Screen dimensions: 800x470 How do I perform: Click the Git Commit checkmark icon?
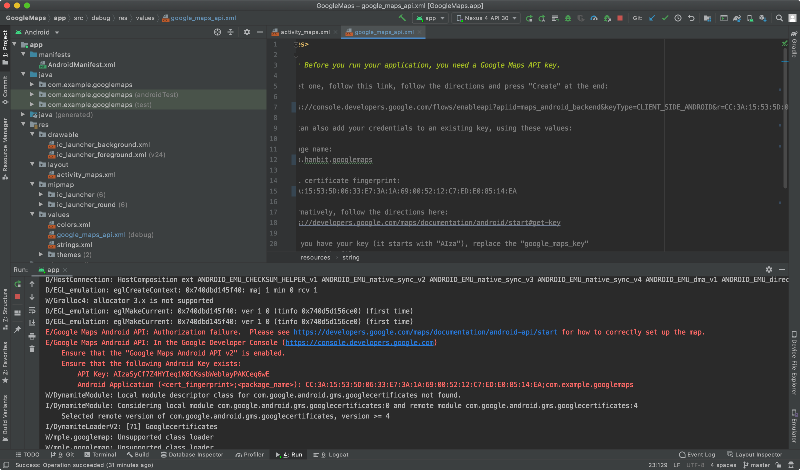point(665,18)
